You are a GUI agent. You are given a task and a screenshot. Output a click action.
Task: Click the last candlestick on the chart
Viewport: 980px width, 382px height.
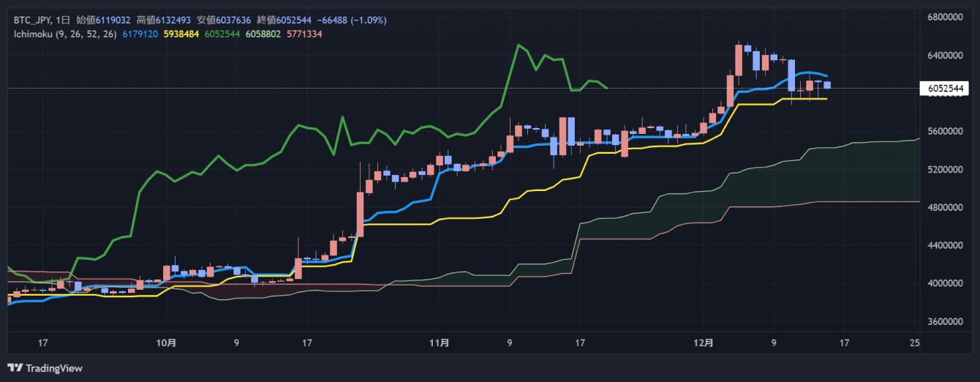tap(827, 85)
